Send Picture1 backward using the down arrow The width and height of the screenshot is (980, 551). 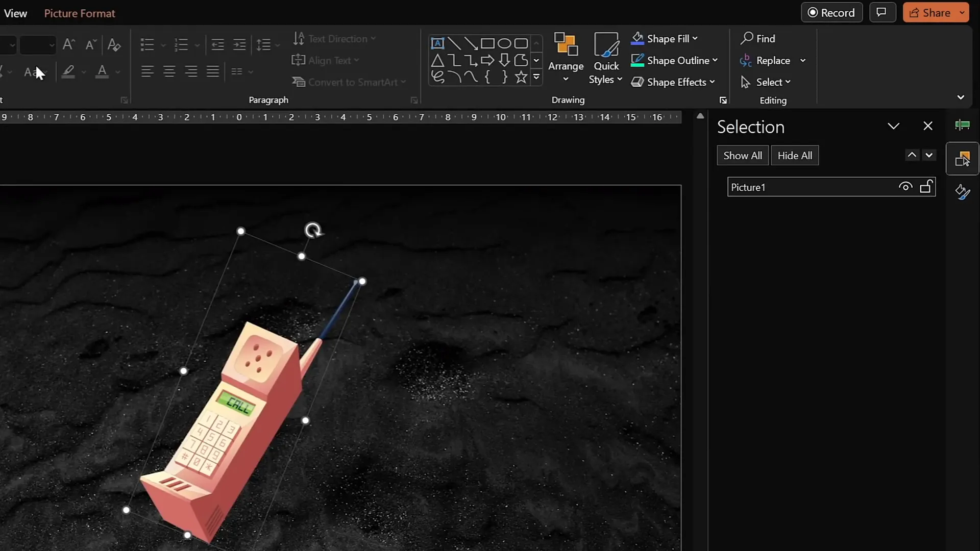coord(929,155)
